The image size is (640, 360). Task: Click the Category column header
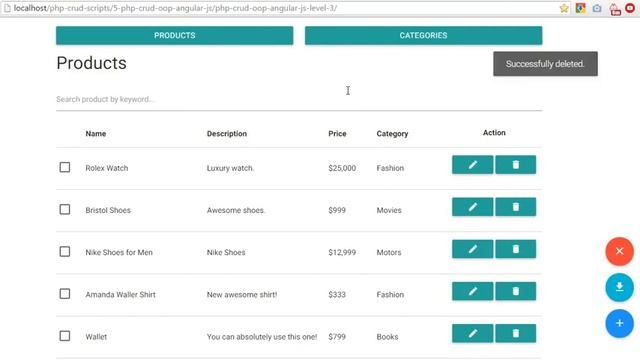coord(392,133)
